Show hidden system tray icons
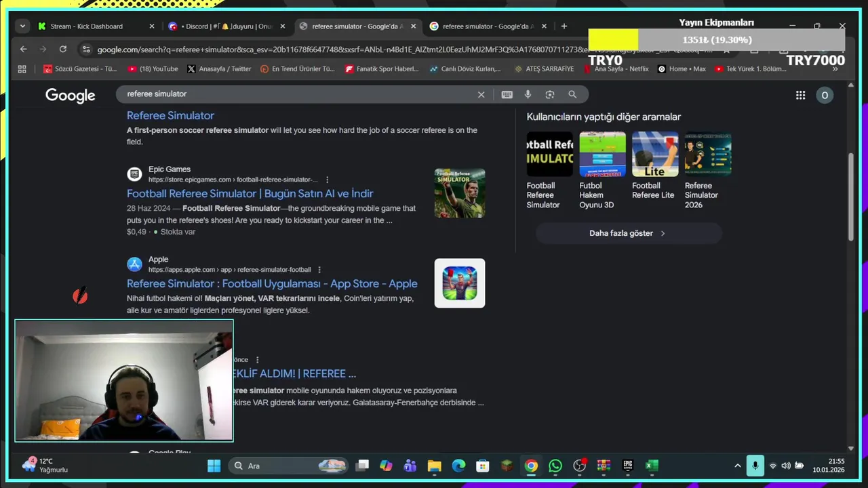The width and height of the screenshot is (868, 488). point(738,466)
